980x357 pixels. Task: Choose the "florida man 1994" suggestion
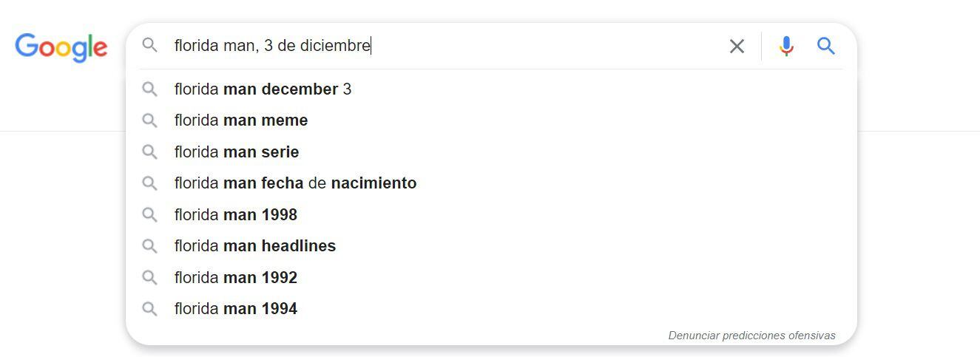tap(235, 309)
